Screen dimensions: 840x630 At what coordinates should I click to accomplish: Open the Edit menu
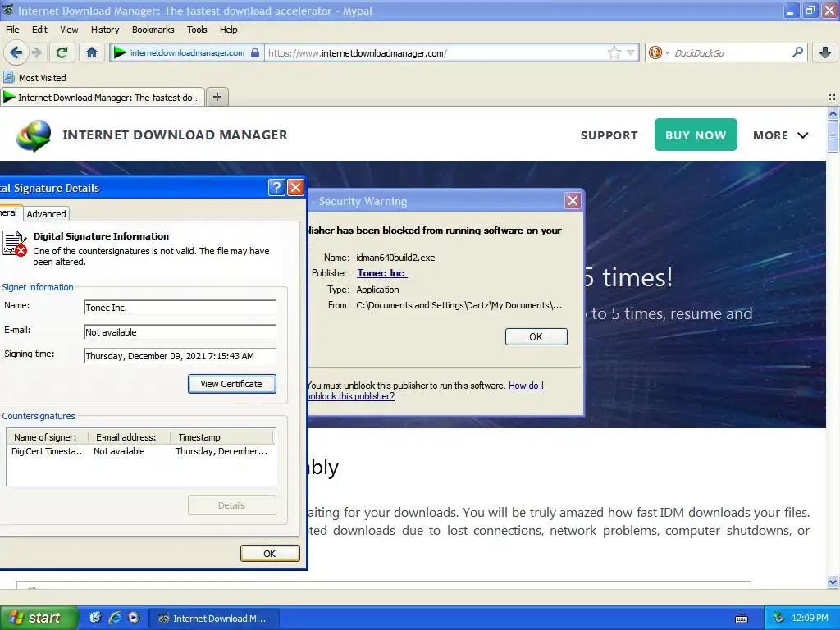39,30
